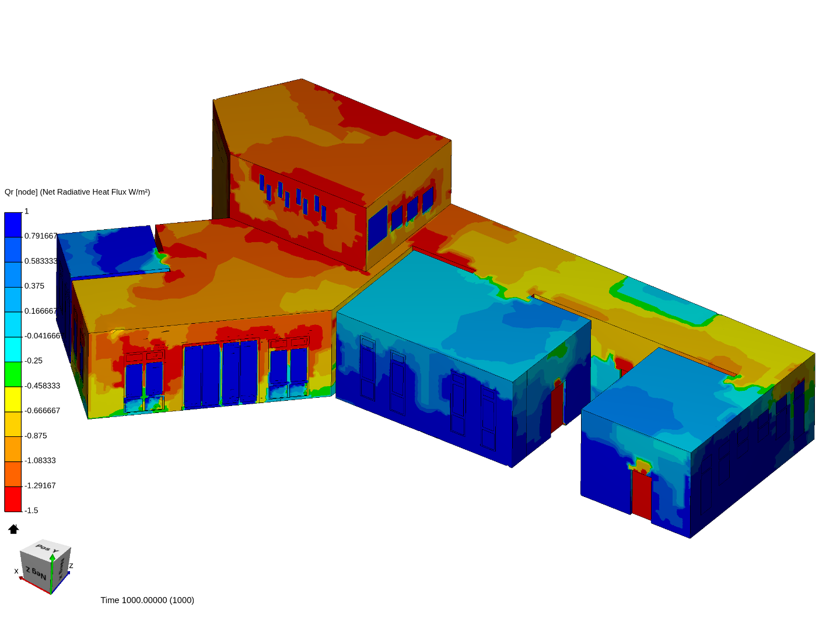840x630 pixels.
Task: Click the home arrow icon below the legend
Action: (13, 529)
